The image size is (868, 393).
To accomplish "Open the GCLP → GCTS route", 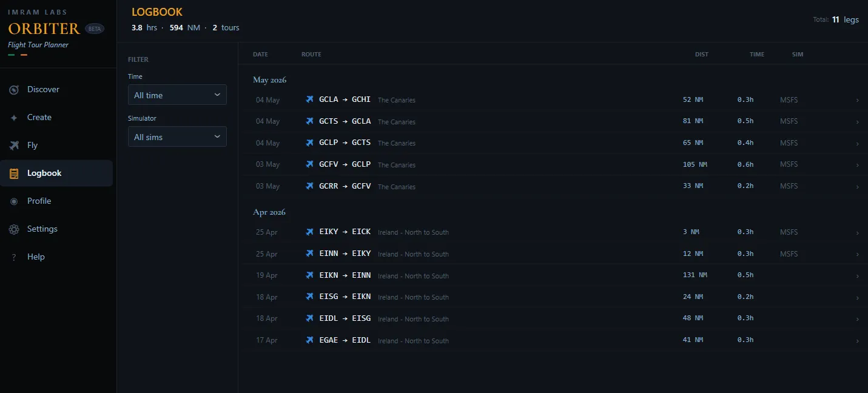I will click(345, 143).
